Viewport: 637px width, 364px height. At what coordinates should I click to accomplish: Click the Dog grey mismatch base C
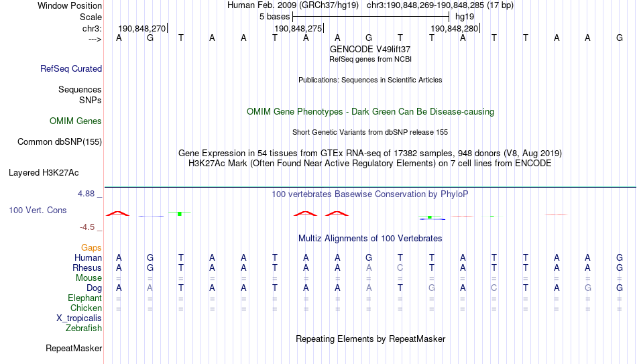pyautogui.click(x=494, y=288)
